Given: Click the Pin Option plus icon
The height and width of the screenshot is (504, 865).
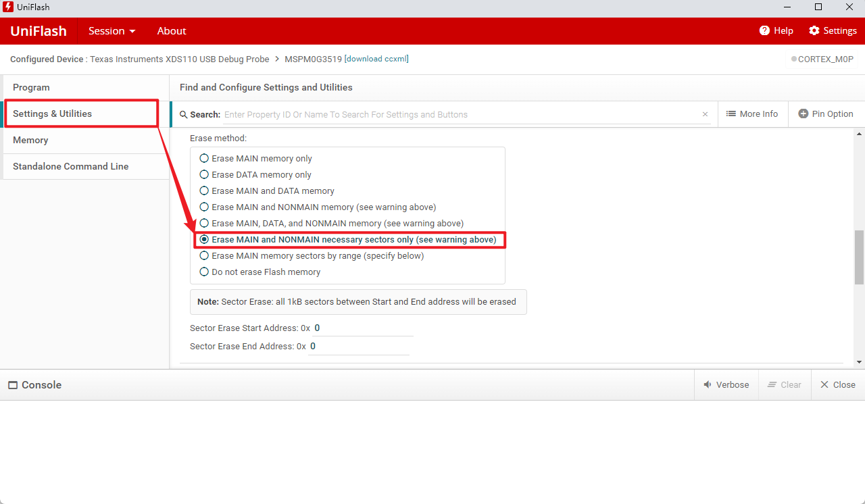Looking at the screenshot, I should (803, 114).
